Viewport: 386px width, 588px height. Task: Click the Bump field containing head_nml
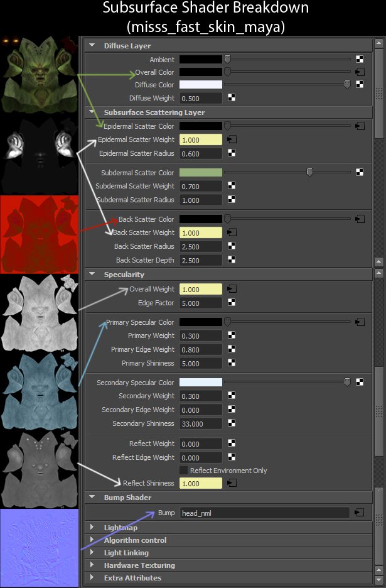tap(264, 513)
